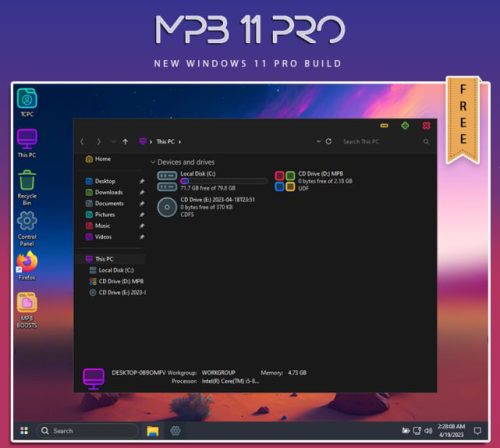Open Music in Quick access
The width and height of the screenshot is (500, 448).
(x=98, y=226)
